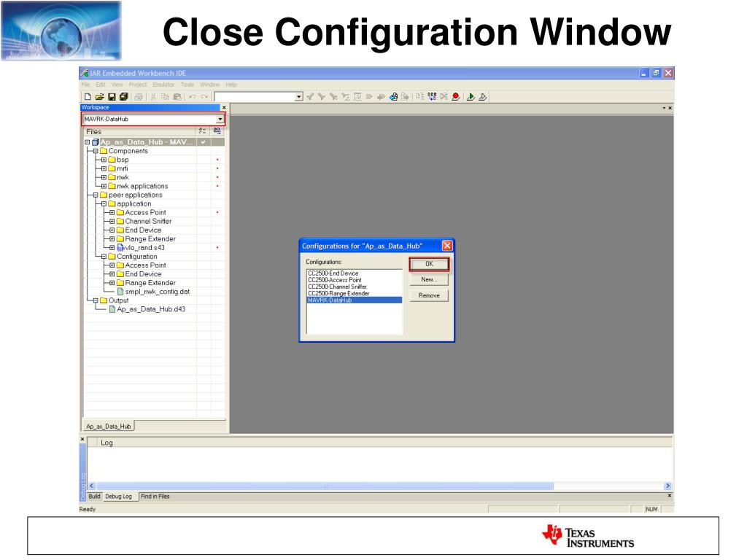
Task: Open the toolbar search combo box dropdown
Action: (298, 97)
